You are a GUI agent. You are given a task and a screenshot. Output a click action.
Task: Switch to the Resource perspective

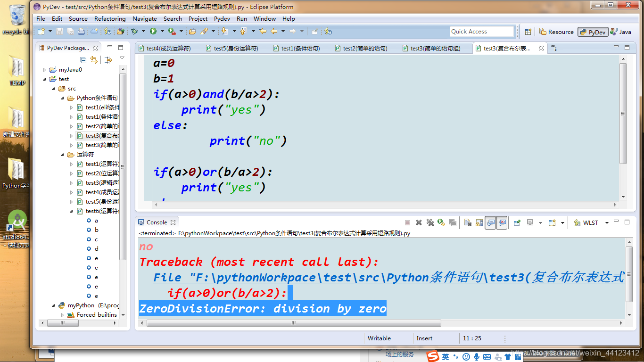[x=556, y=32]
